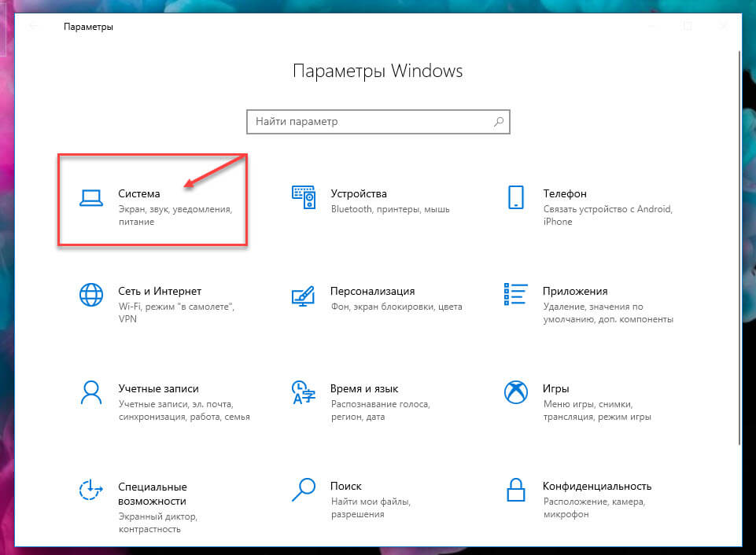Open the Система laptop icon
The width and height of the screenshot is (756, 555).
point(91,198)
